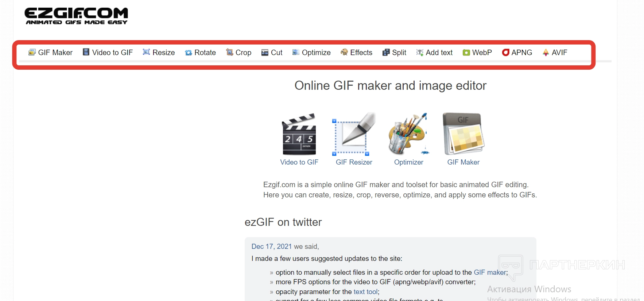Click the Effects palette icon in menu

pyautogui.click(x=344, y=52)
